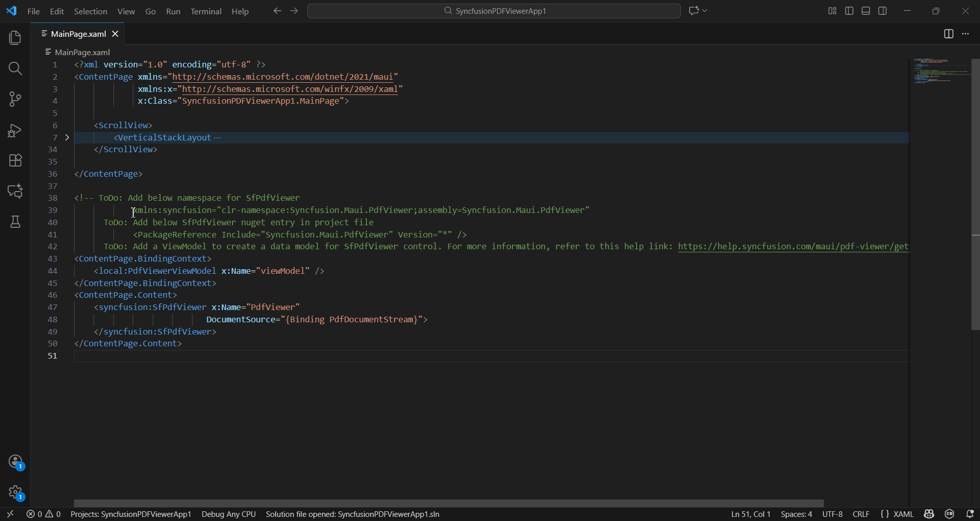Open the Accounts menu icon
The height and width of the screenshot is (521, 980).
click(x=15, y=462)
